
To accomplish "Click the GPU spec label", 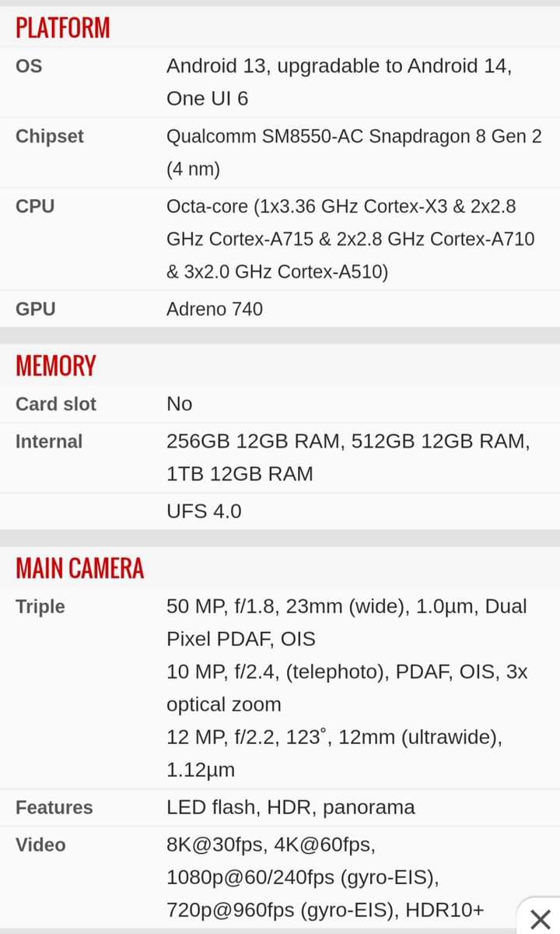I will 35,309.
